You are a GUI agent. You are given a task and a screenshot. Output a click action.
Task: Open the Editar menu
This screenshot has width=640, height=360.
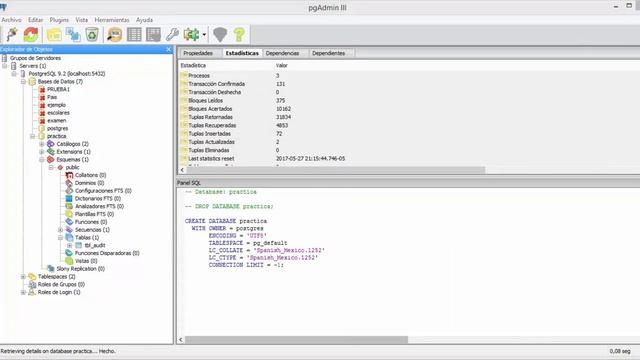coord(36,20)
